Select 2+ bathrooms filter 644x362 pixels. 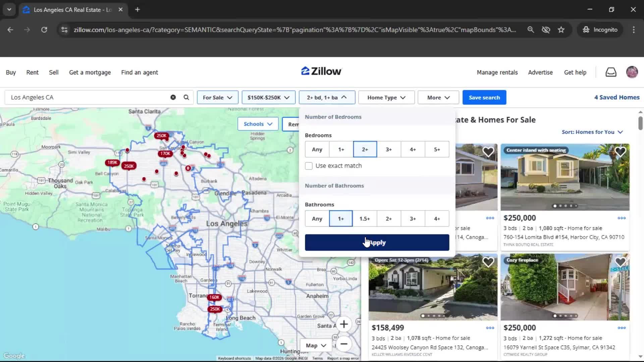pos(389,218)
